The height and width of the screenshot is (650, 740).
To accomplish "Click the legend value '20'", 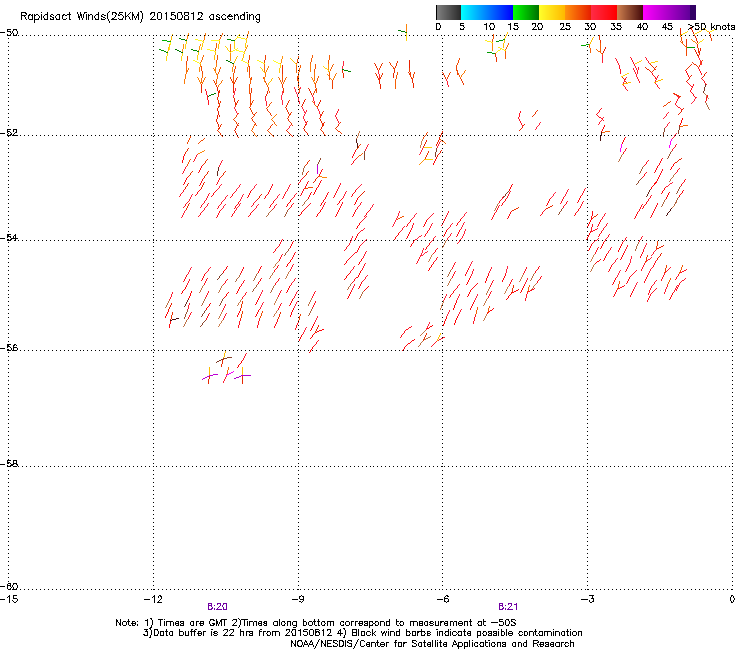I will [x=537, y=27].
